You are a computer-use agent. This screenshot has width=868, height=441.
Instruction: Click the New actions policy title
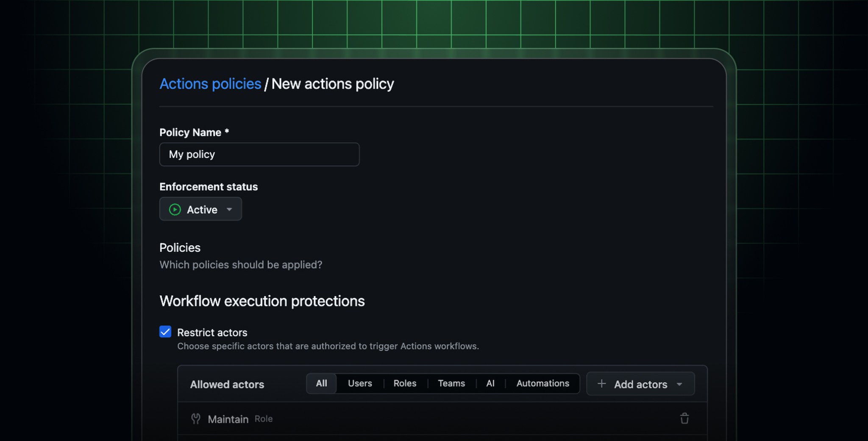(333, 84)
